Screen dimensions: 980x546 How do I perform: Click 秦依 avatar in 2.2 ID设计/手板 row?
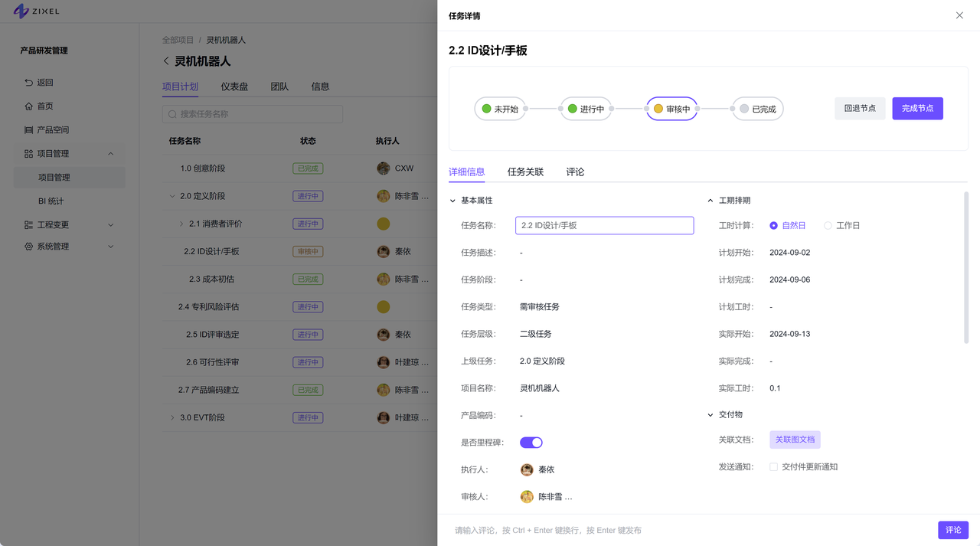click(384, 251)
